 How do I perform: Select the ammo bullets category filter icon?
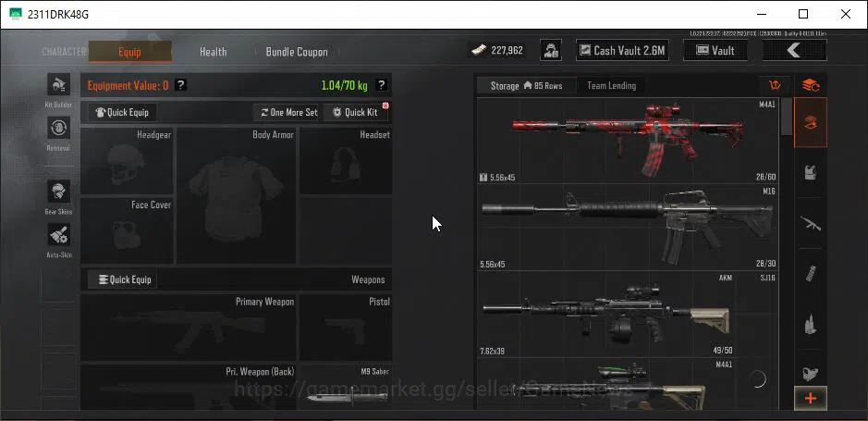[x=811, y=324]
